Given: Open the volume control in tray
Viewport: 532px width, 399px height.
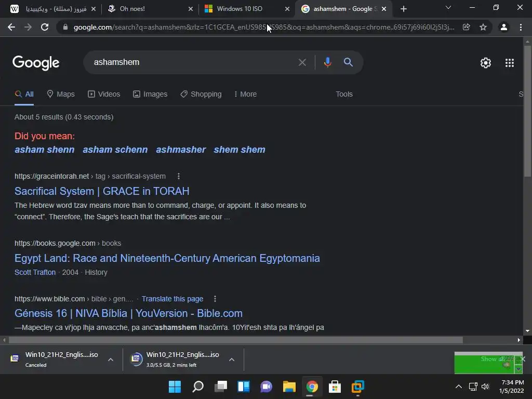Looking at the screenshot, I should (x=486, y=387).
